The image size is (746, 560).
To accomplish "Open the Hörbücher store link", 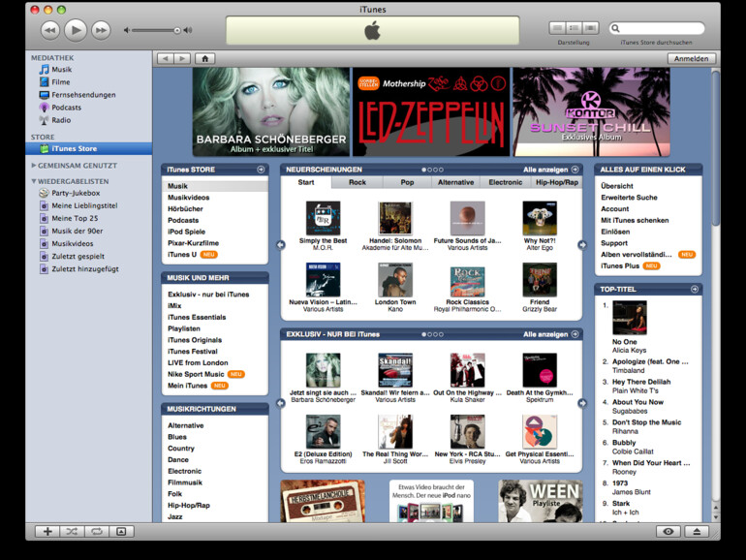I will (x=185, y=209).
